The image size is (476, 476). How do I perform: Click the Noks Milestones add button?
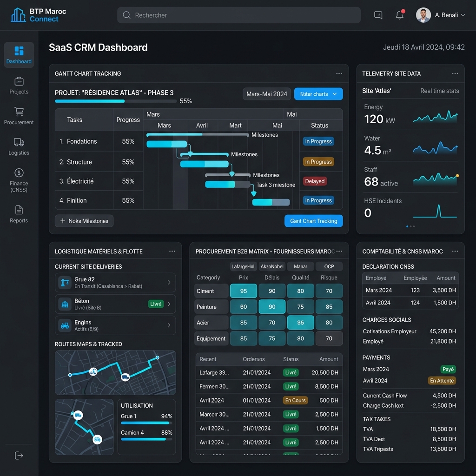(x=84, y=221)
